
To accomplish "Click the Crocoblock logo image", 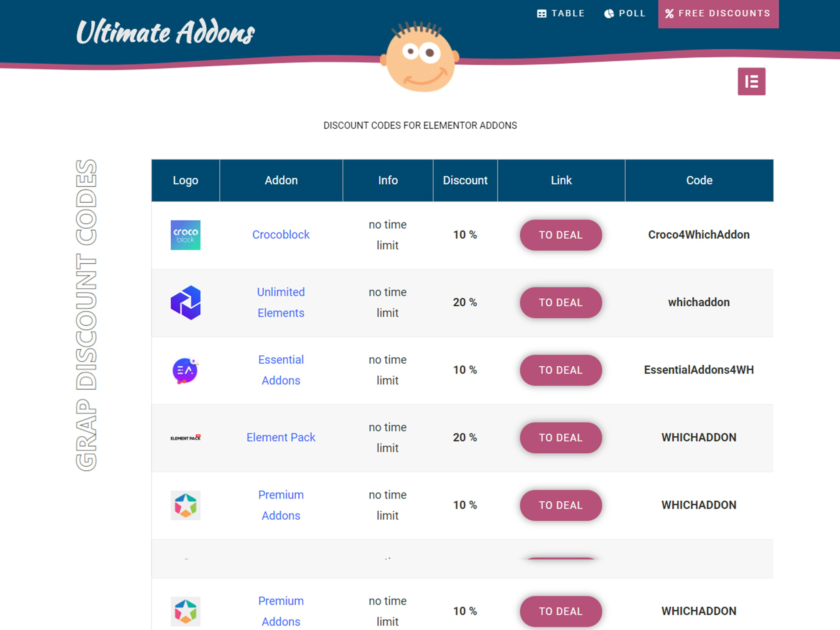I will 185,235.
